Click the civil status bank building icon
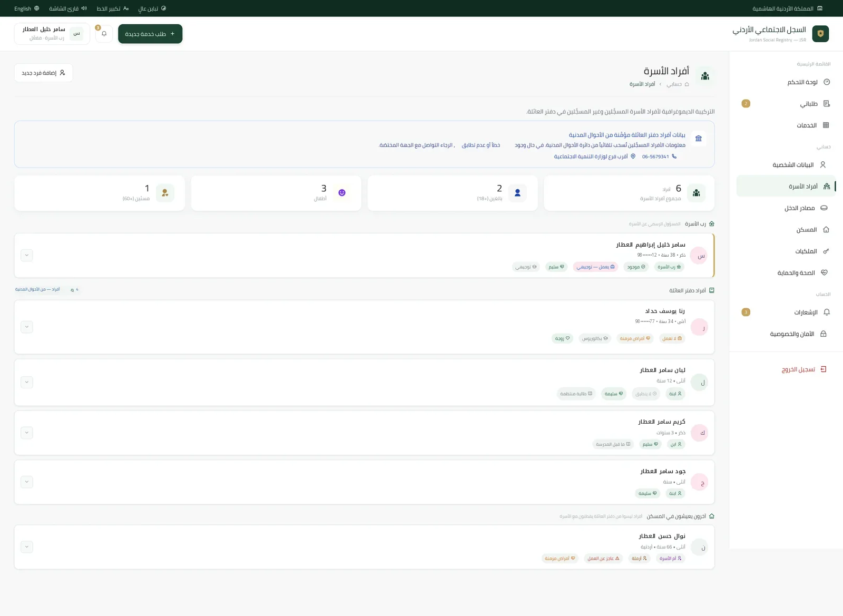843x616 pixels. (x=699, y=139)
